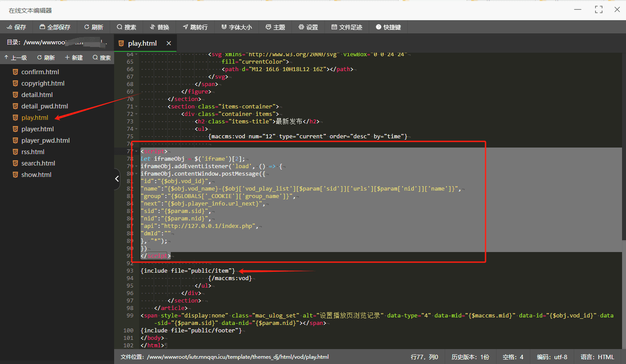Select play.html in file list

point(35,118)
